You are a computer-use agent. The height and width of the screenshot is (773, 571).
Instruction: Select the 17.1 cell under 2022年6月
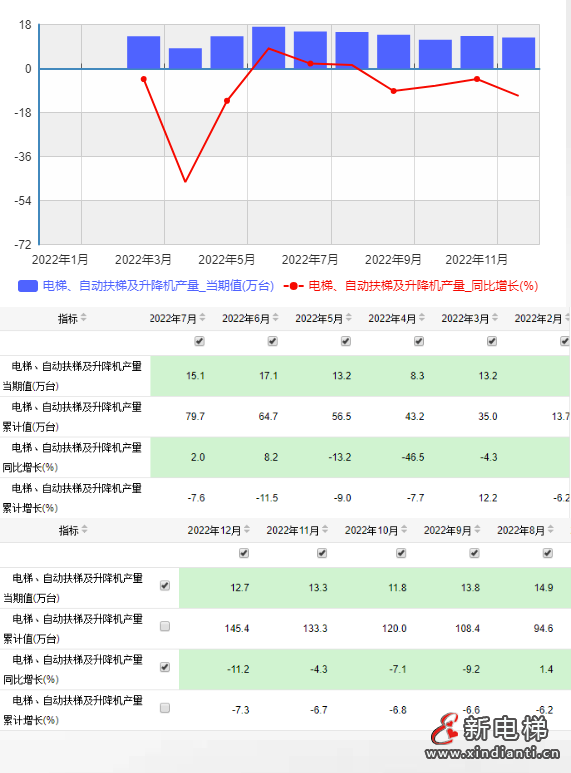click(x=268, y=376)
